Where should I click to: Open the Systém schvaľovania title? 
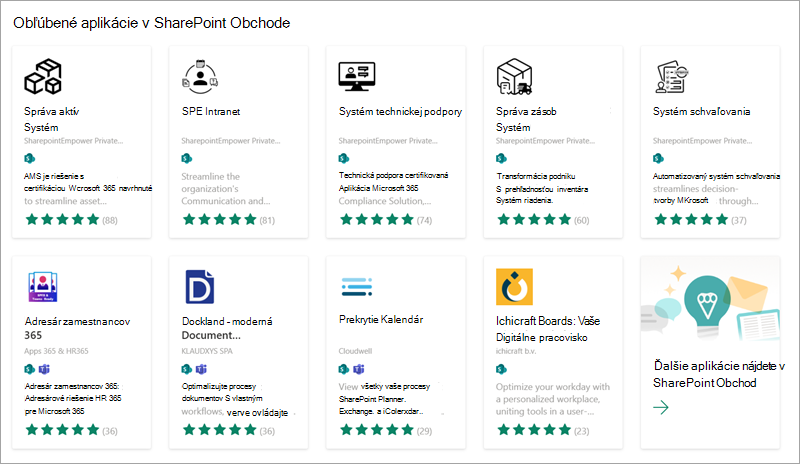pos(702,111)
